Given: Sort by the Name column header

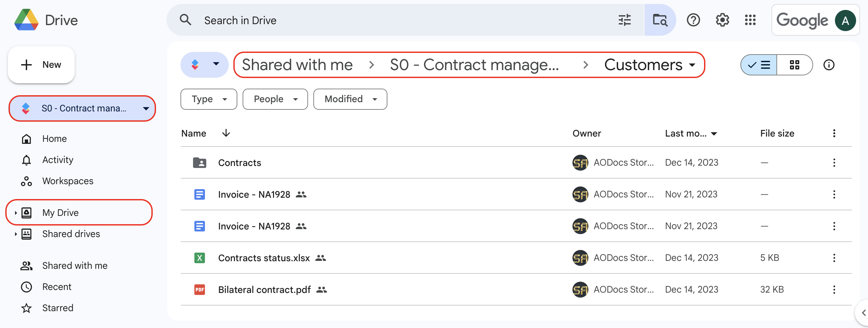Looking at the screenshot, I should pos(193,134).
